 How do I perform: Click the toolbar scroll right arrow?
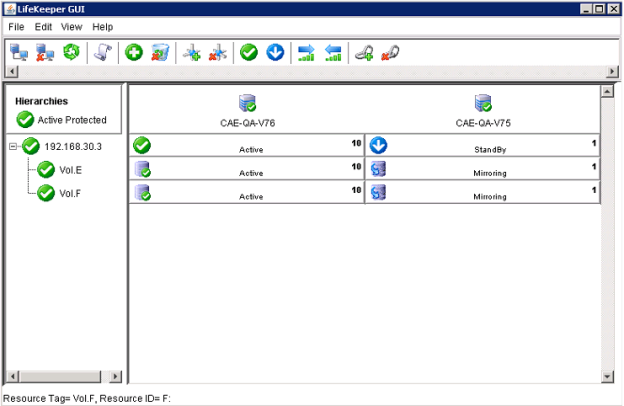coord(612,72)
